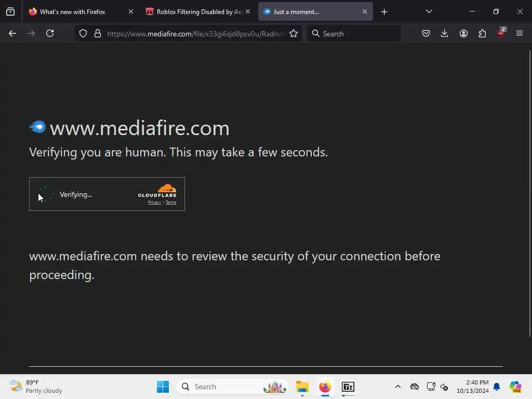This screenshot has width=532, height=399.
Task: Click the www.mediafire.com heading text
Action: point(139,128)
